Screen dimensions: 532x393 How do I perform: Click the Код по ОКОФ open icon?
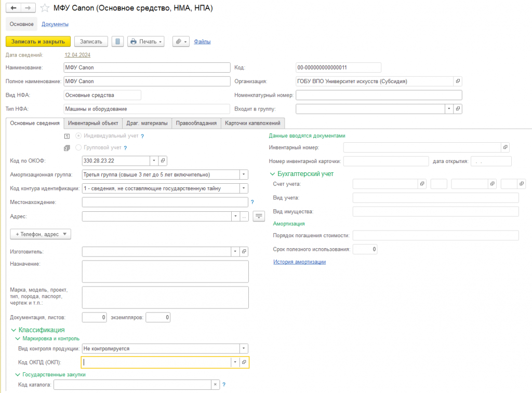[163, 161]
